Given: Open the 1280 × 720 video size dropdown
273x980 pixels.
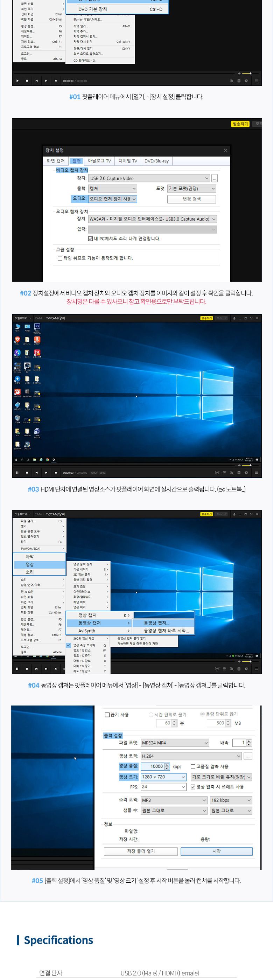Looking at the screenshot, I should coord(163,777).
